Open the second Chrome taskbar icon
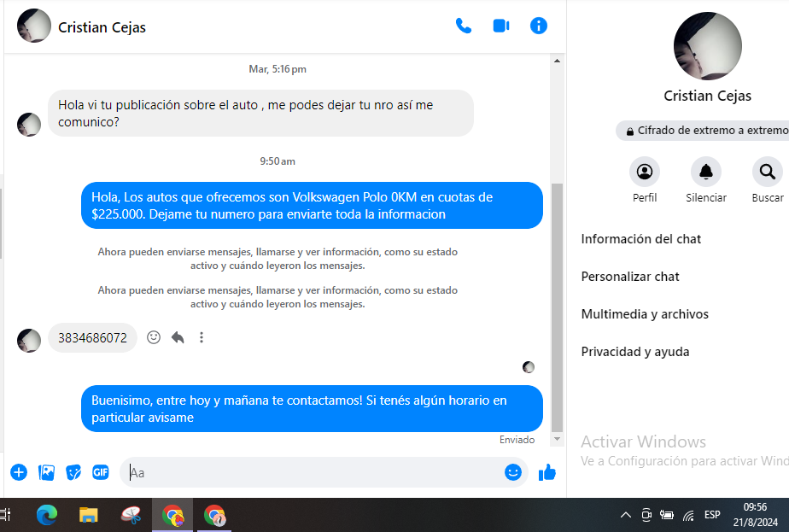 point(214,516)
